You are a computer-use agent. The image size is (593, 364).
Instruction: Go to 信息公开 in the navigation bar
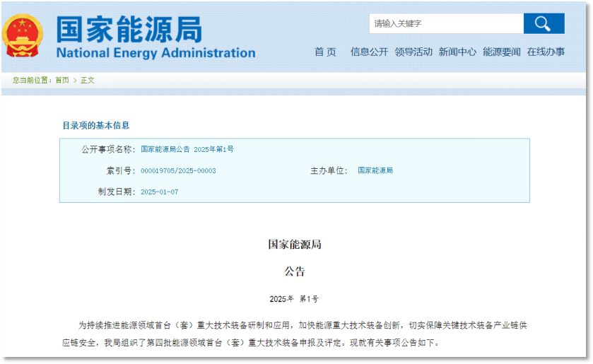point(369,52)
